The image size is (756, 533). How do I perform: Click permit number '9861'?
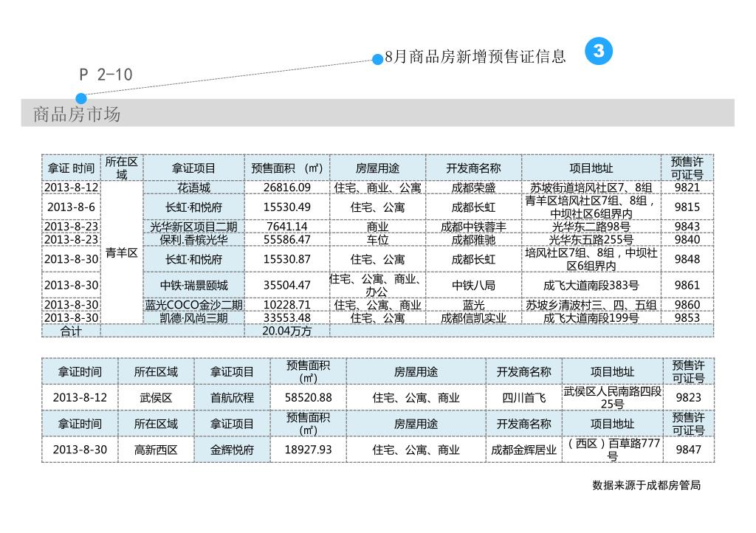coord(687,285)
